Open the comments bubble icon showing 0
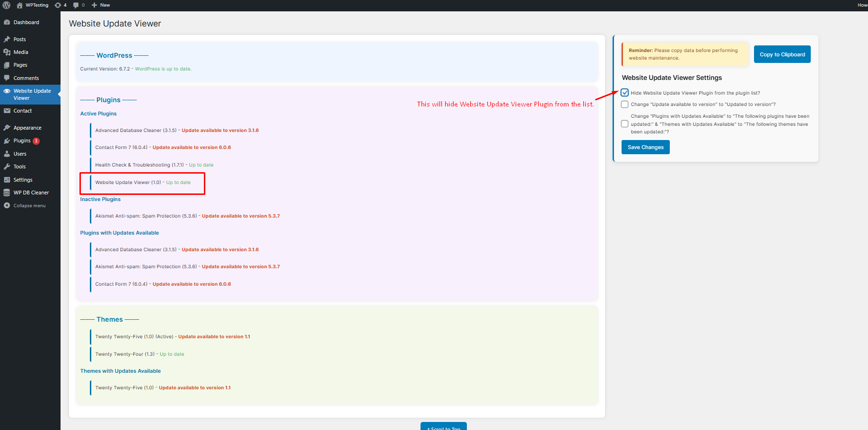Image resolution: width=868 pixels, height=430 pixels. tap(76, 5)
